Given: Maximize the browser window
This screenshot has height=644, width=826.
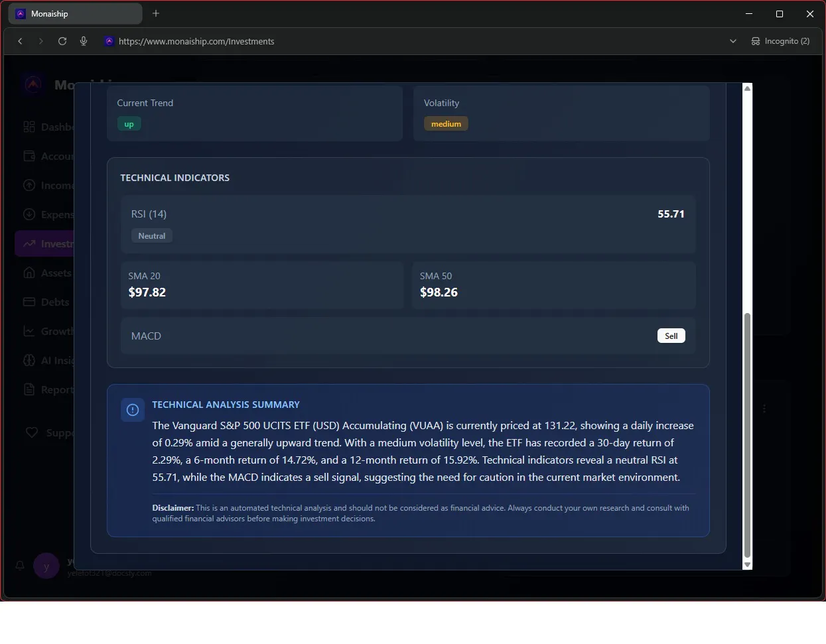Looking at the screenshot, I should point(780,13).
